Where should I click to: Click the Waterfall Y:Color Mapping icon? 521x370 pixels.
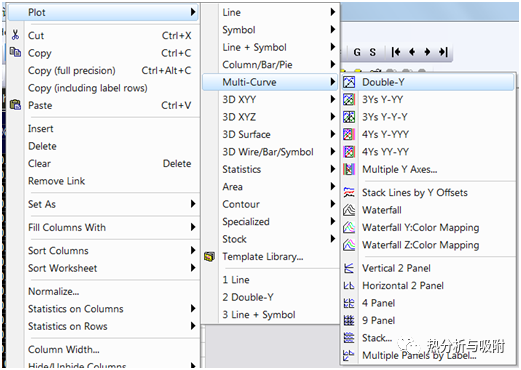coord(349,227)
